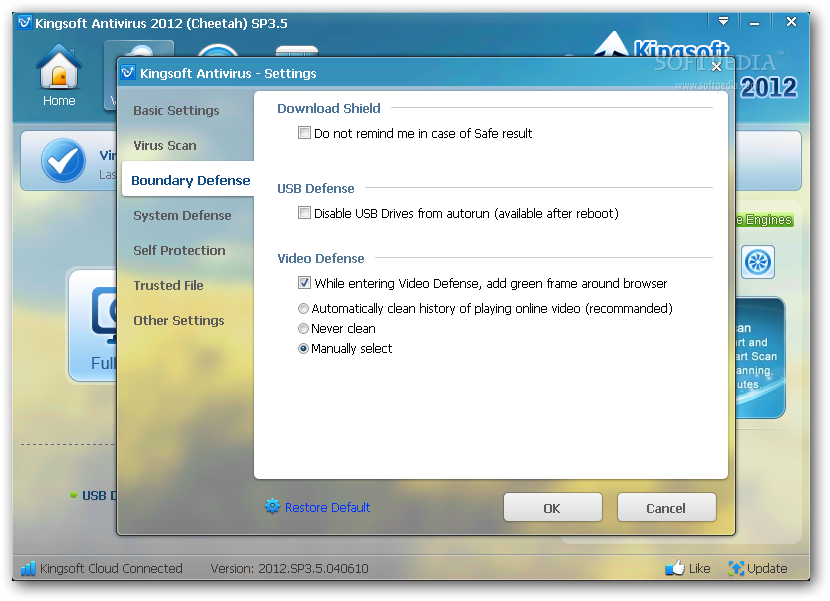Click the Engines green label in main window
Image resolution: width=830 pixels, height=601 pixels.
tap(764, 220)
